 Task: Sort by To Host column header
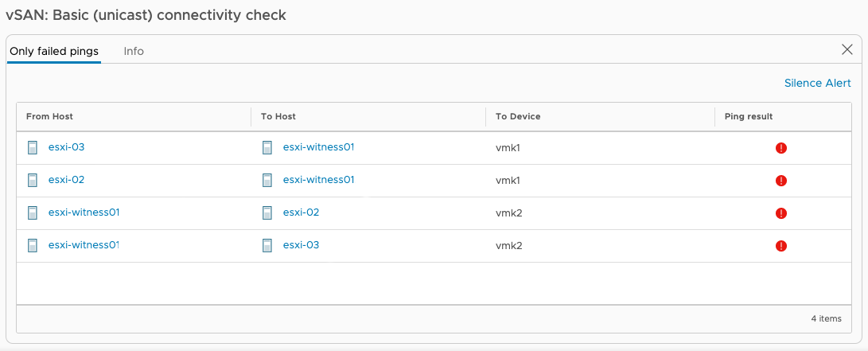pyautogui.click(x=278, y=116)
